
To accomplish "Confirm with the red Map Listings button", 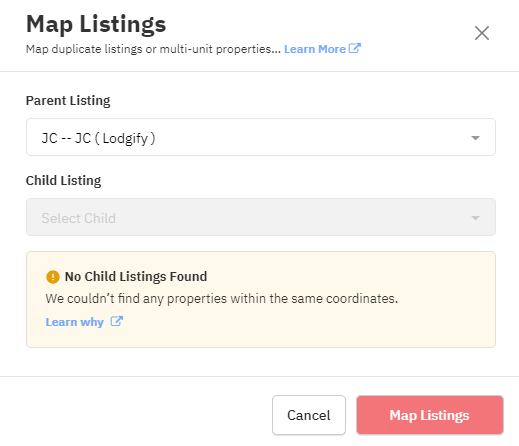I will [430, 415].
